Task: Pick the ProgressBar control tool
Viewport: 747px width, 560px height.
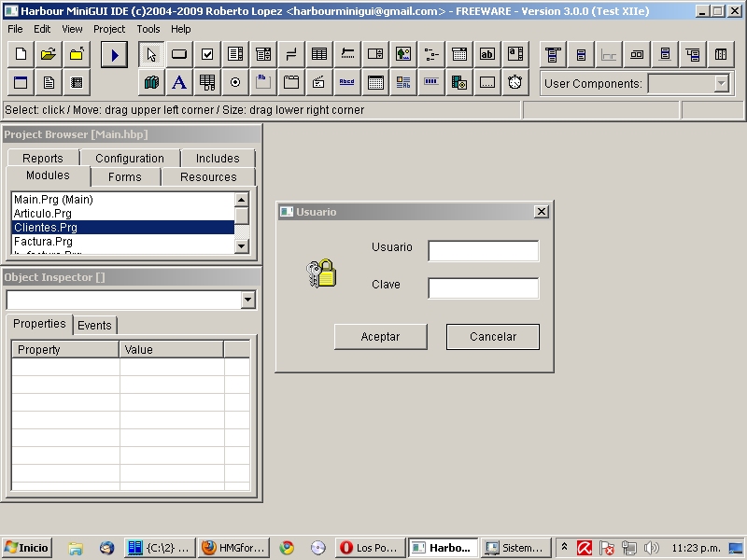Action: (x=431, y=83)
